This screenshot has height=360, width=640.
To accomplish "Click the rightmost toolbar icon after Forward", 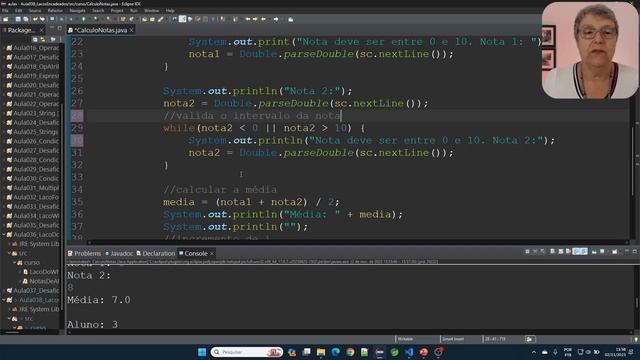I will click(x=291, y=19).
